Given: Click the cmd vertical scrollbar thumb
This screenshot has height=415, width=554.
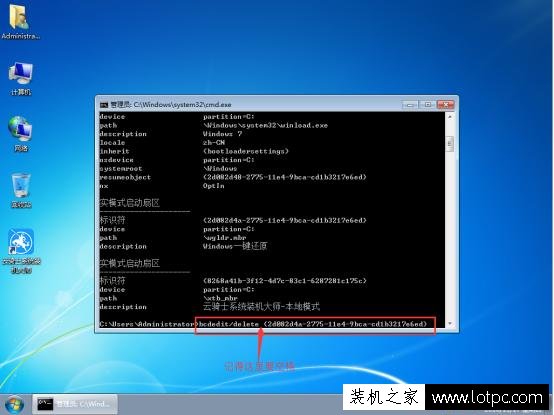Looking at the screenshot, I should coord(450,143).
